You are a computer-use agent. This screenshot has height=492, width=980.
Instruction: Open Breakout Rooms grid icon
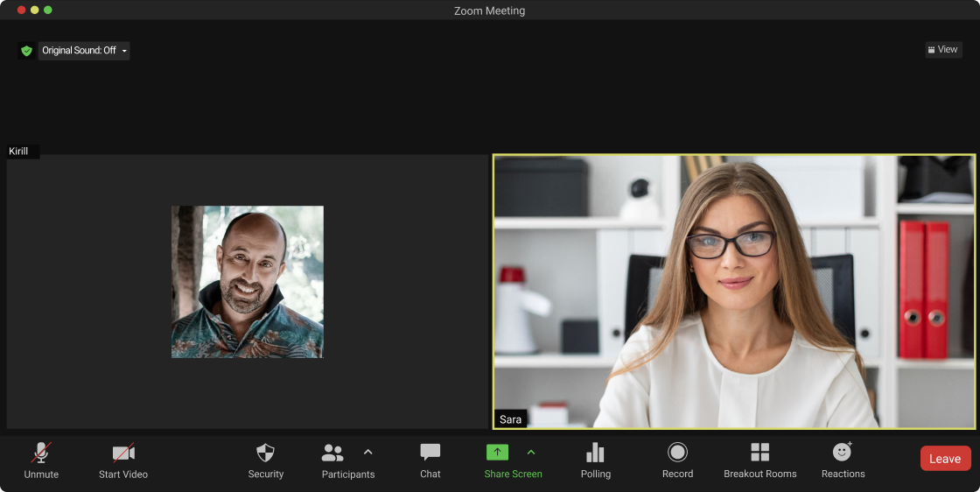tap(759, 453)
